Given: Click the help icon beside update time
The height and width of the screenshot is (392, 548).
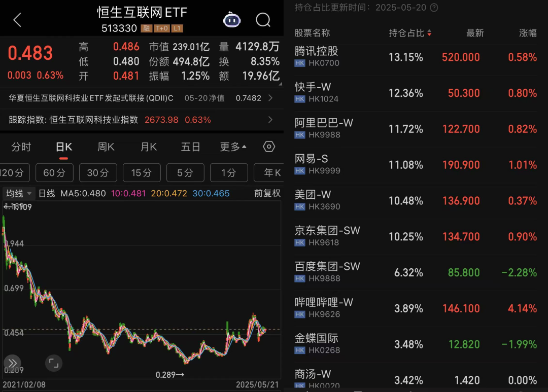Looking at the screenshot, I should 434,8.
